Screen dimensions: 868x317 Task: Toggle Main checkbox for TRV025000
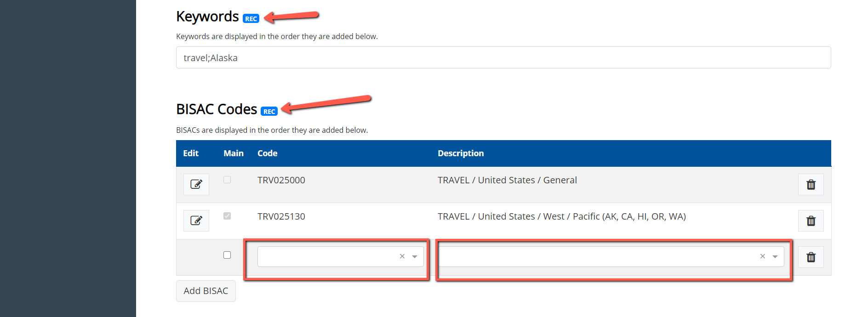click(x=227, y=180)
